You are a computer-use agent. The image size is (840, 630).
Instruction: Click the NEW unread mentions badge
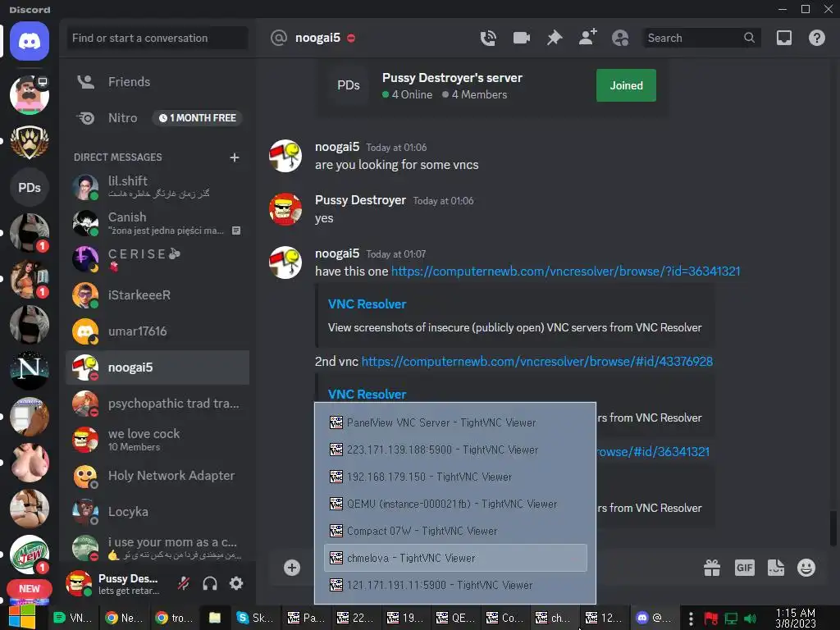pyautogui.click(x=30, y=589)
